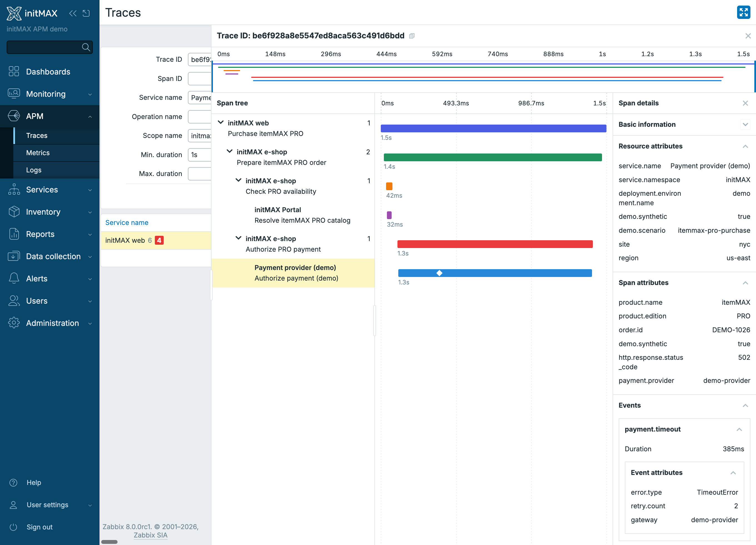Image resolution: width=756 pixels, height=545 pixels.
Task: Close the Span details panel
Action: coord(745,103)
